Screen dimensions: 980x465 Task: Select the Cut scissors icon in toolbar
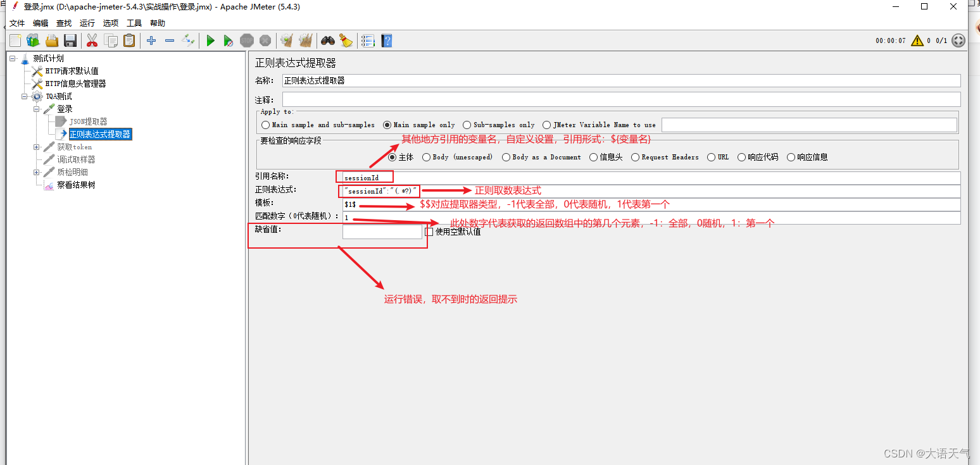coord(91,40)
